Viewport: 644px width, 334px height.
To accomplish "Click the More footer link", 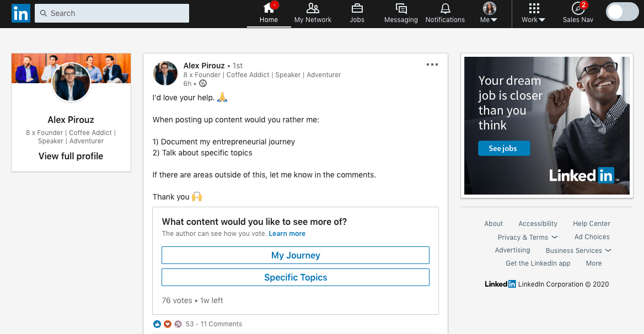I will (x=593, y=263).
